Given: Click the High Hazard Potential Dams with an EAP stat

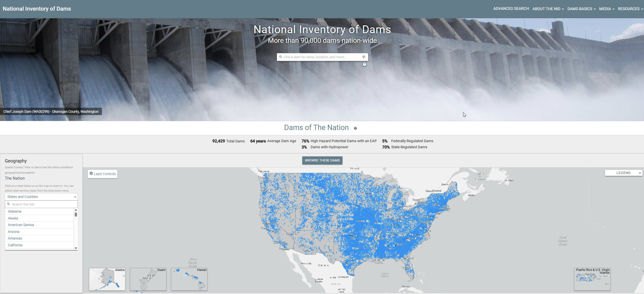Looking at the screenshot, I should pos(339,141).
